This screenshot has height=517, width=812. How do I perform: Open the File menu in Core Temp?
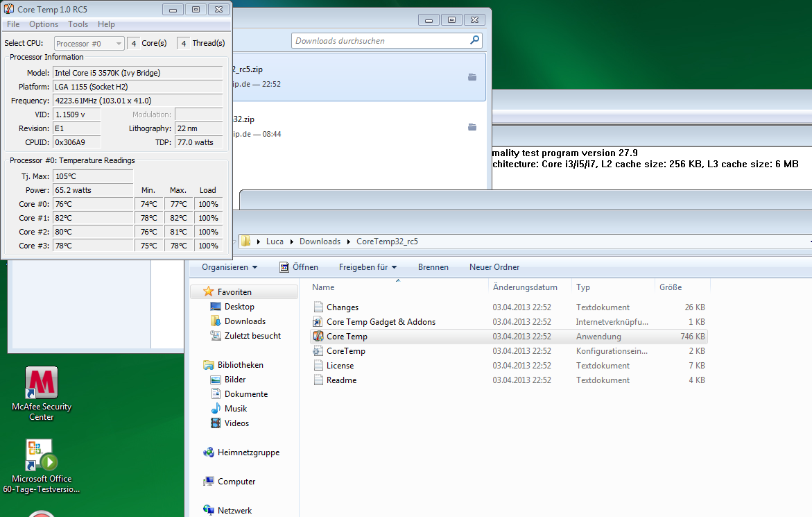(13, 24)
